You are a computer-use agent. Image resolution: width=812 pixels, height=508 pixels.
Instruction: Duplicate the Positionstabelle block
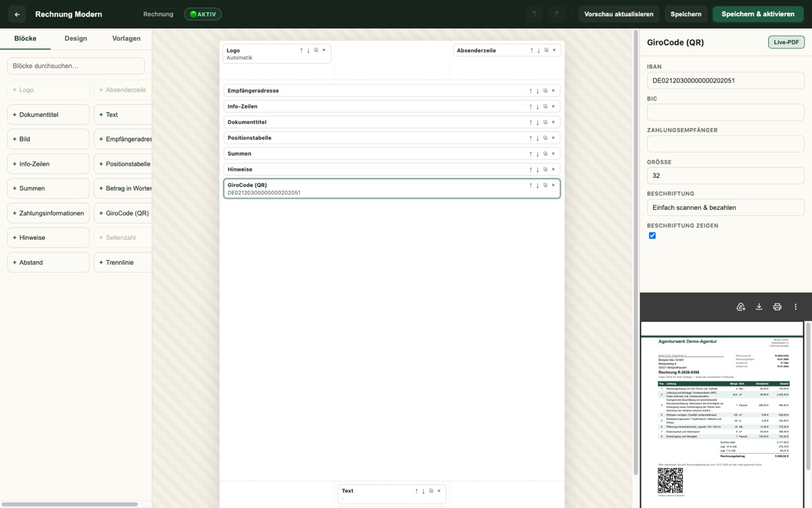(x=545, y=137)
